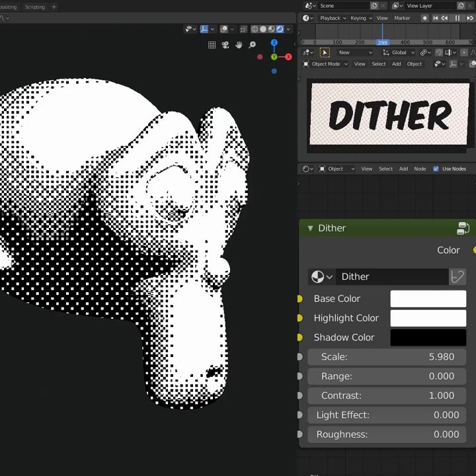
Task: Click the zoom magnifier navigation icon
Action: [x=253, y=45]
